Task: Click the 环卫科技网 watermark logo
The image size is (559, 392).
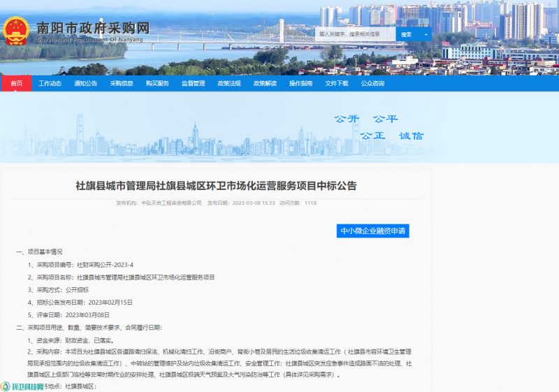Action: [28, 386]
